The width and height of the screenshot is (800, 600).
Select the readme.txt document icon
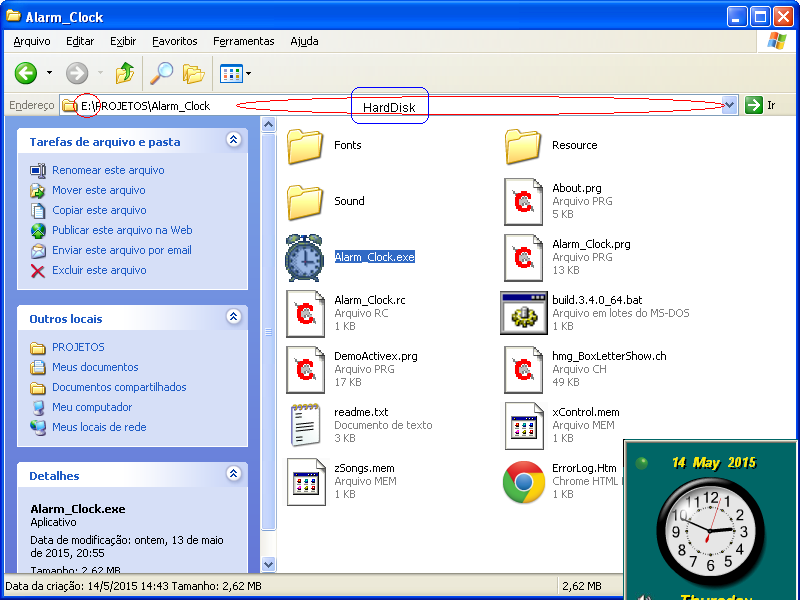click(x=305, y=425)
